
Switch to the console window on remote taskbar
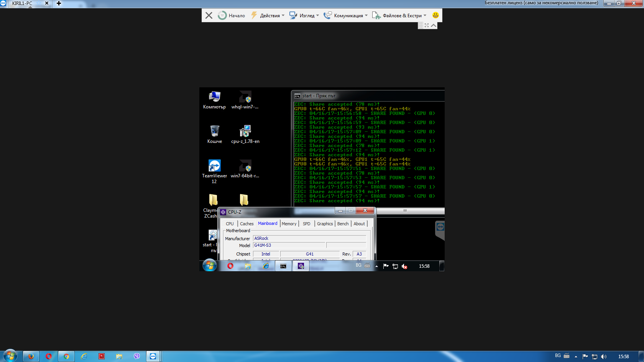click(283, 266)
